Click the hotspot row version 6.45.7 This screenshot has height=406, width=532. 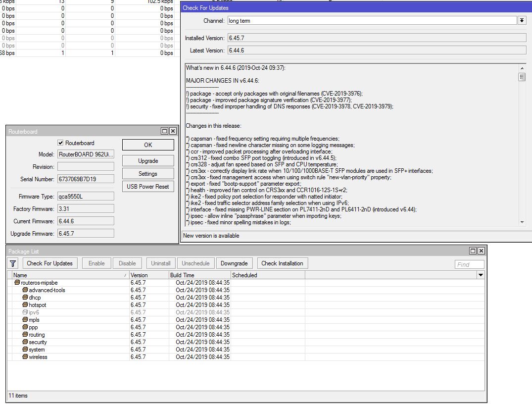tap(138, 305)
